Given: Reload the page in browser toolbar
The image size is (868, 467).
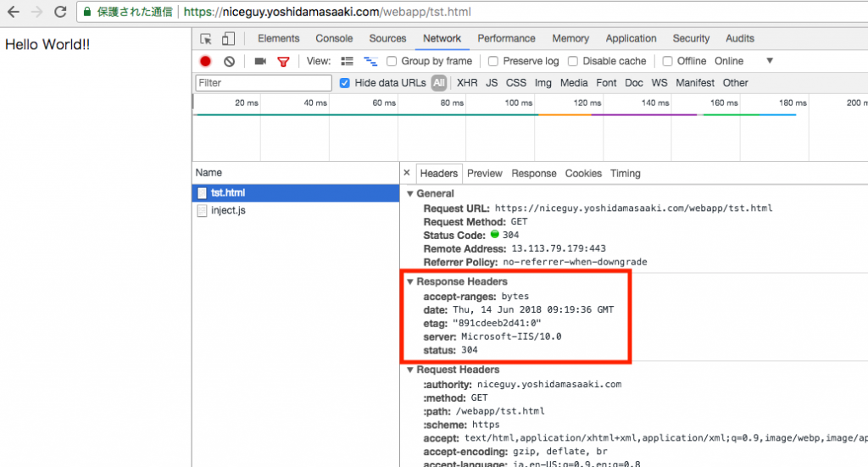Looking at the screenshot, I should point(60,12).
